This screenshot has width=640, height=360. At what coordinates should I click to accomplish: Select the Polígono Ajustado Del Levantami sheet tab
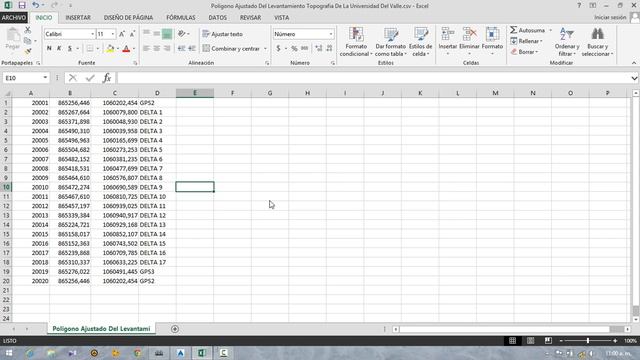tap(101, 329)
